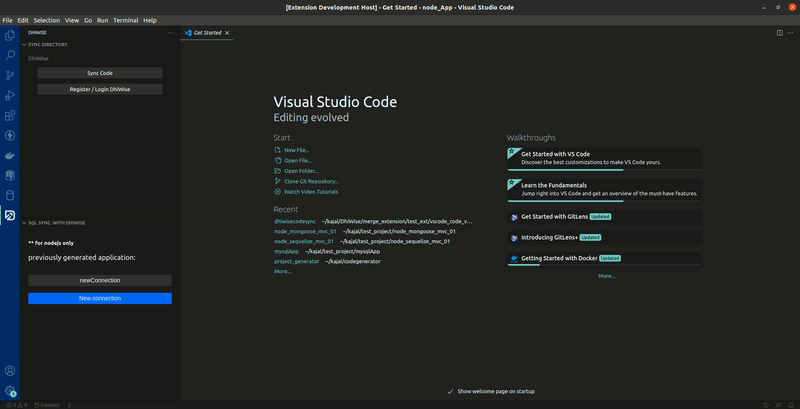This screenshot has width=800, height=409.
Task: Open Get Started with GitLens walkthrough
Action: pos(604,217)
